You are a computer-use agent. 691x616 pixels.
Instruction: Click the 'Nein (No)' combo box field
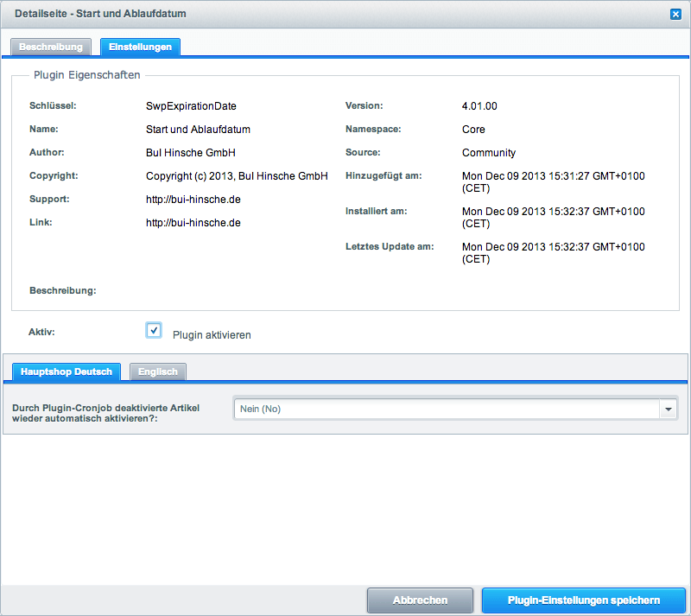445,409
